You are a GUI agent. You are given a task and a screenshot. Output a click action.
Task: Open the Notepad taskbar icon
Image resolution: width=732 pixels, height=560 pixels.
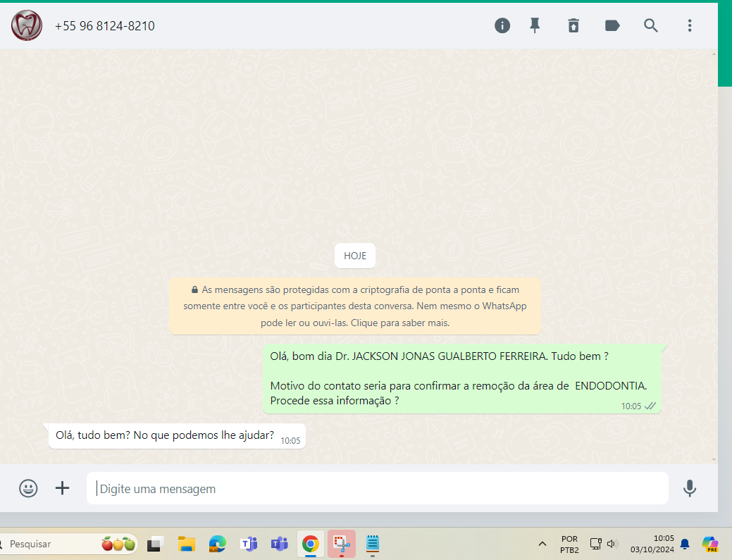(373, 544)
